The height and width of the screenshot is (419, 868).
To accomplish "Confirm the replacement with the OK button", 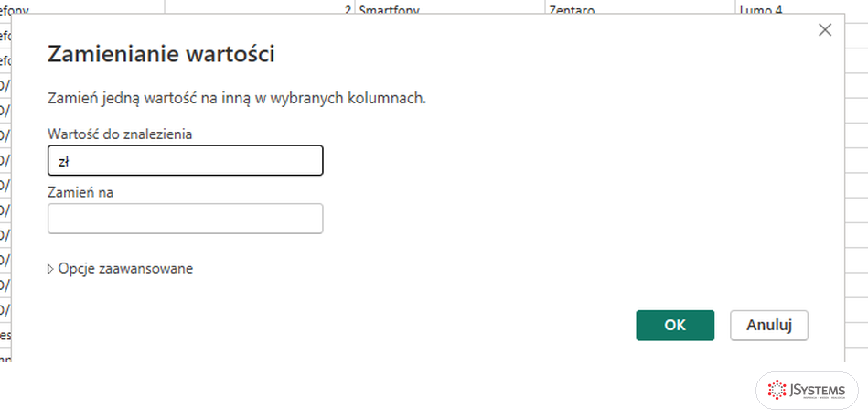I will [x=675, y=326].
